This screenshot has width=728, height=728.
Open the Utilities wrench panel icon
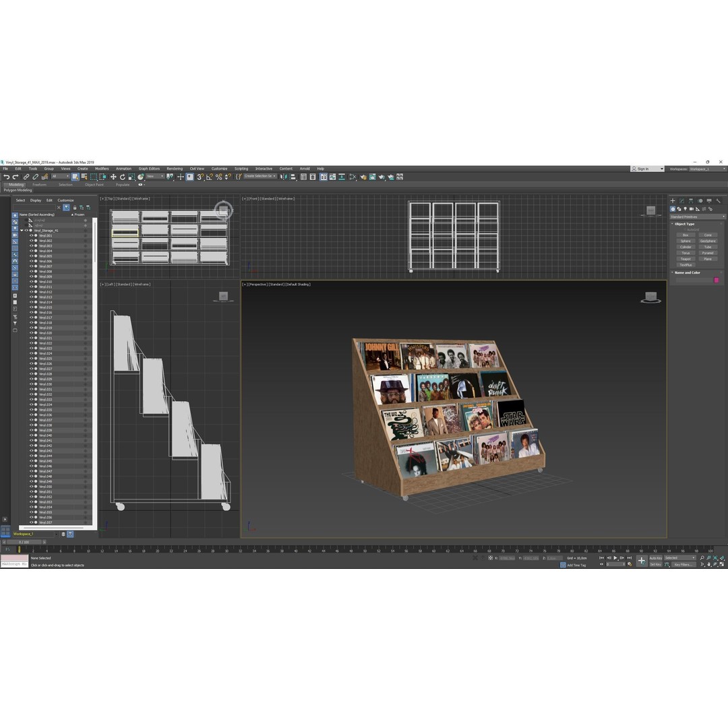pos(719,201)
